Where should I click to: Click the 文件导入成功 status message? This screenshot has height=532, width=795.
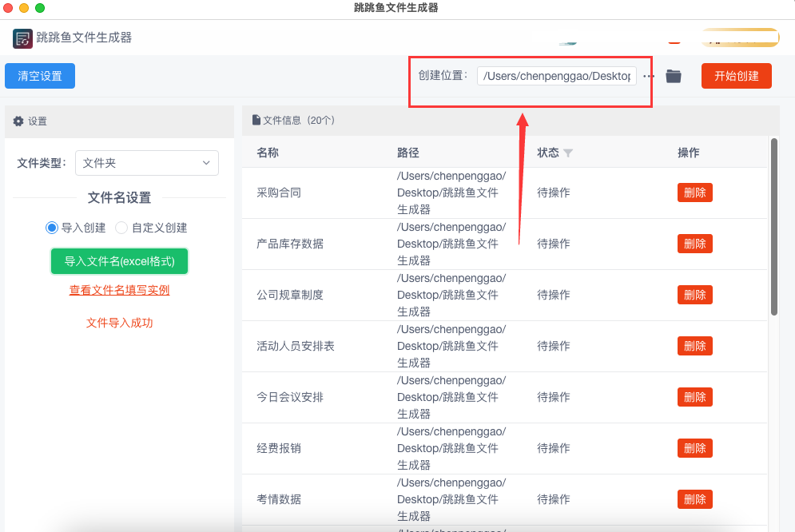pyautogui.click(x=119, y=323)
